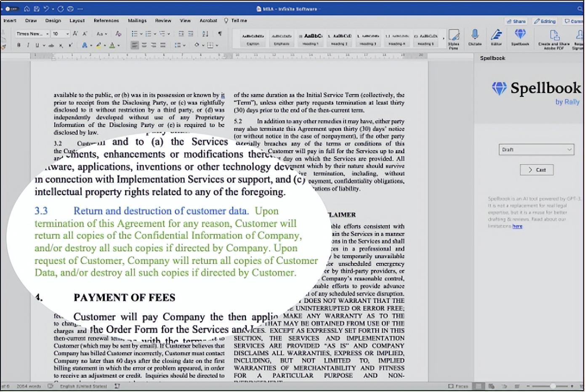Switch to the Draw tab
Image resolution: width=585 pixels, height=392 pixels.
[x=31, y=21]
